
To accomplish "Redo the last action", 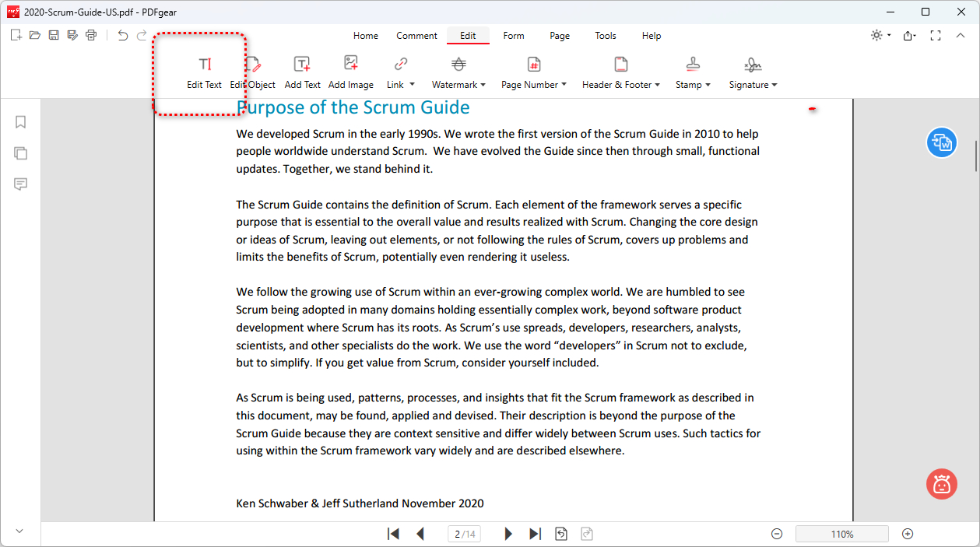I will pyautogui.click(x=142, y=35).
